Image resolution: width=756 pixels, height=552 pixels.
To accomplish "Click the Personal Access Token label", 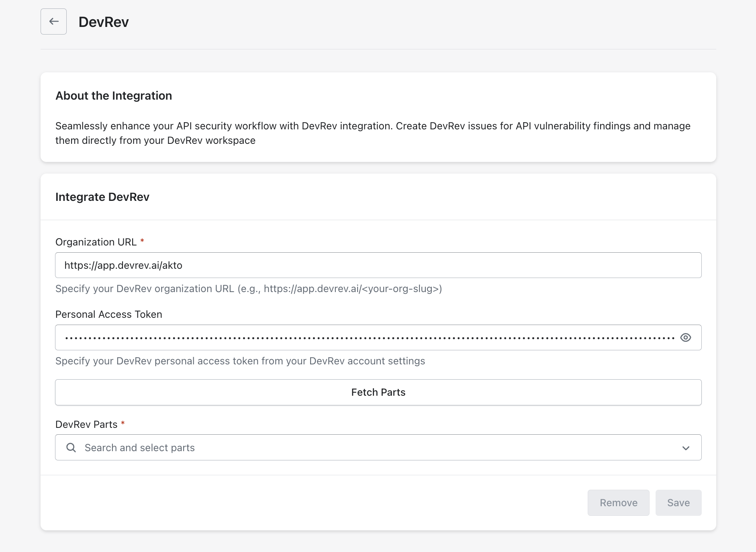I will coord(109,315).
